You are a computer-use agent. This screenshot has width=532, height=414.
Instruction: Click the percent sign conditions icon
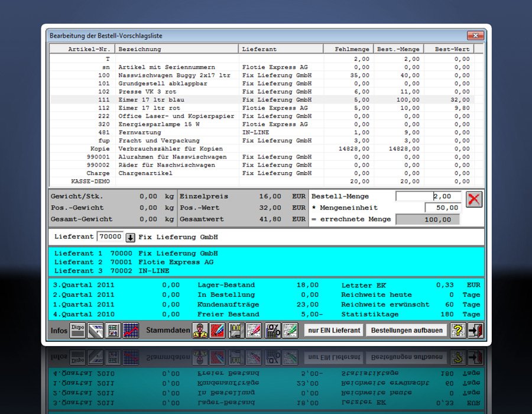(x=273, y=330)
